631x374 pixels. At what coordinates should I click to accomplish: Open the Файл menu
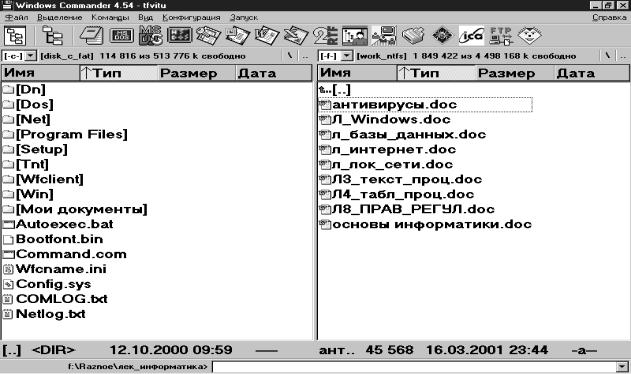tap(16, 17)
